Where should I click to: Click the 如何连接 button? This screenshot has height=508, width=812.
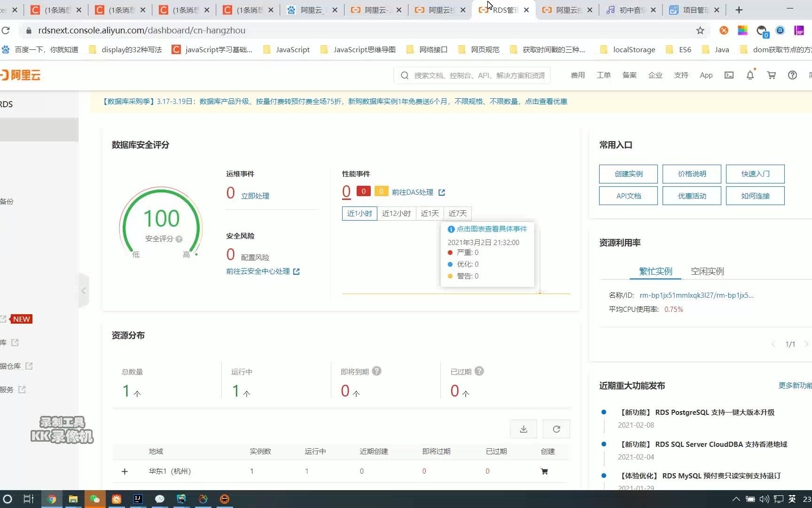pos(755,196)
